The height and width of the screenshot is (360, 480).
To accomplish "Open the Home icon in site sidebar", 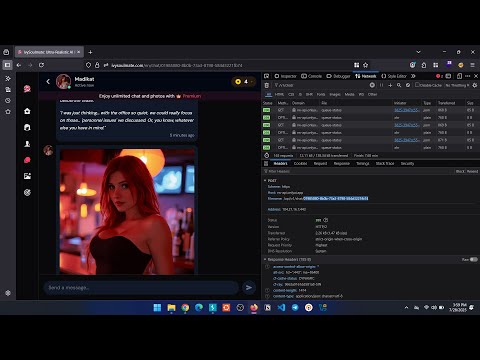I will pos(27,111).
